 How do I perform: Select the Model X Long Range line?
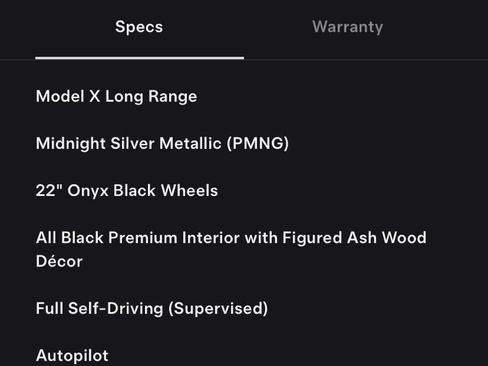(116, 96)
